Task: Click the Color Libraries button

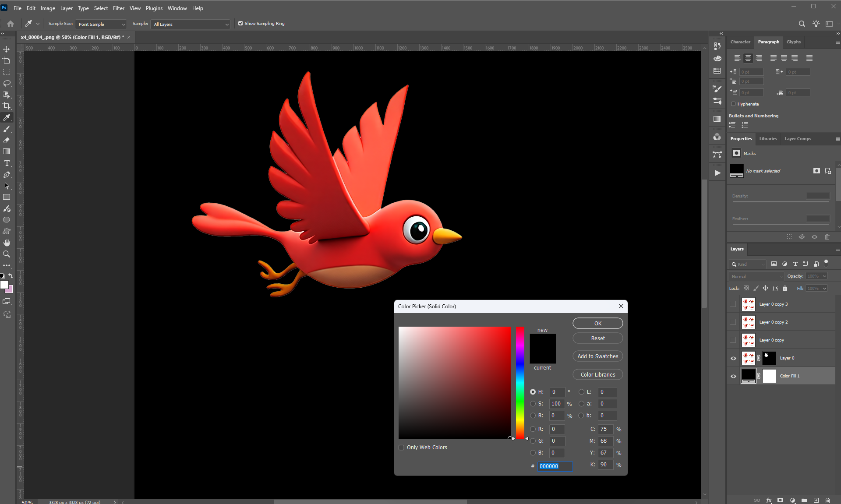Action: tap(597, 375)
